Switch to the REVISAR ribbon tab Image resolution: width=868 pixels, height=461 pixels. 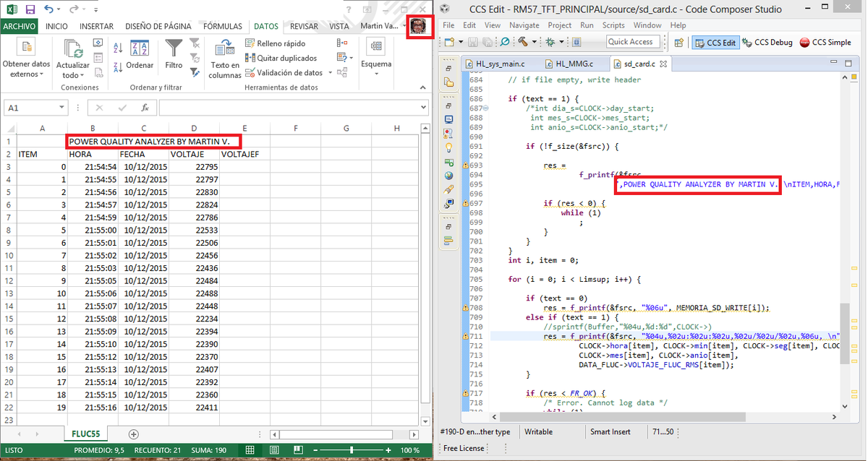[x=304, y=26]
